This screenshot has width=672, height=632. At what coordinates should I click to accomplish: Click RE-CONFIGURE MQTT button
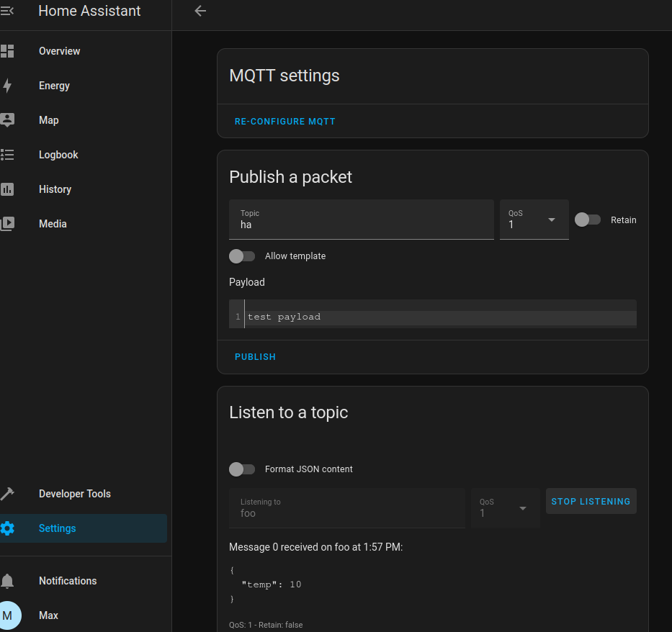[285, 122]
